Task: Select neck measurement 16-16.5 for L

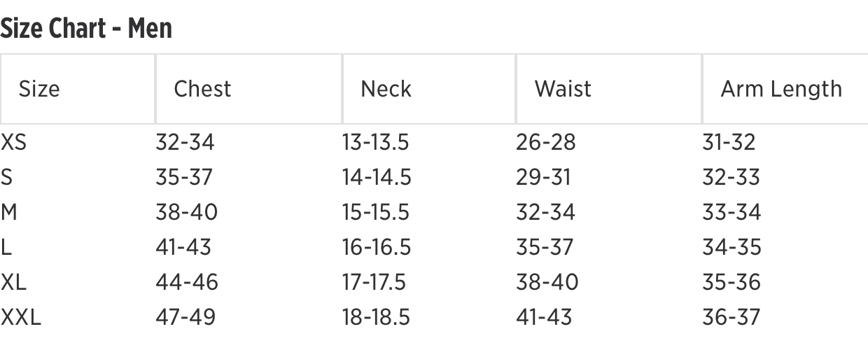Action: [377, 247]
